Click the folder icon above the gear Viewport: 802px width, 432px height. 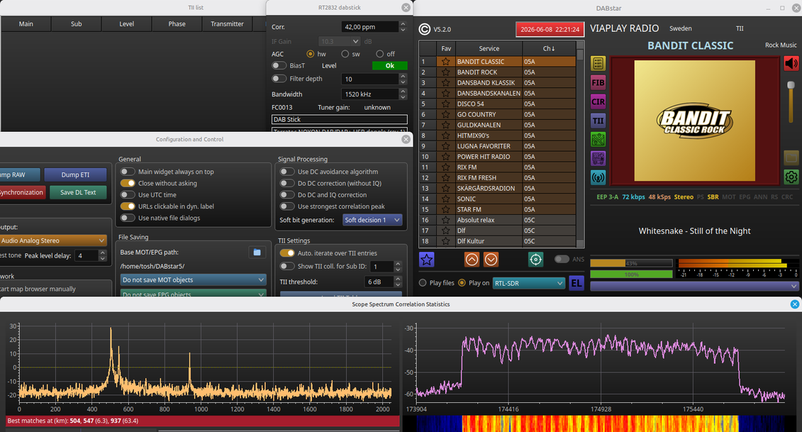click(791, 157)
